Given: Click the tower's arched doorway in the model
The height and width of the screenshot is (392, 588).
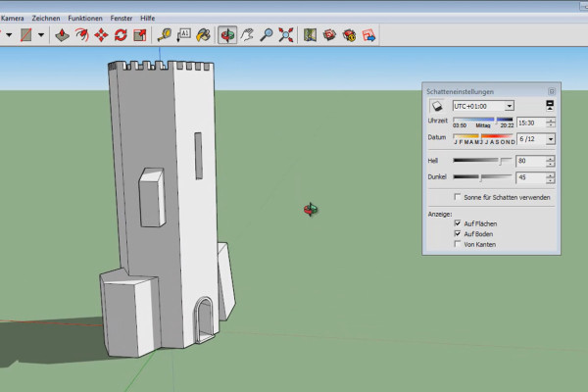Looking at the screenshot, I should pos(205,319).
